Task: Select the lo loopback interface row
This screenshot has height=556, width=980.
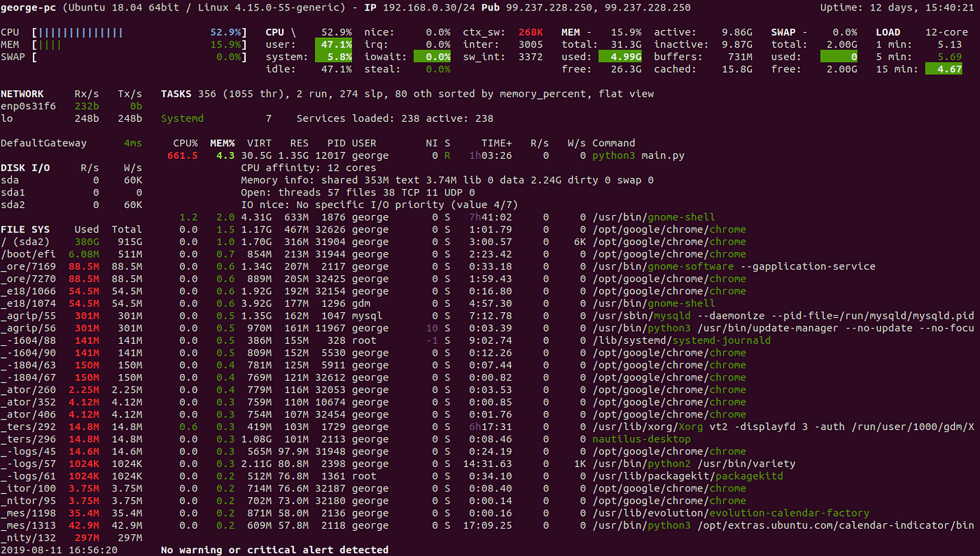Action: coord(71,118)
